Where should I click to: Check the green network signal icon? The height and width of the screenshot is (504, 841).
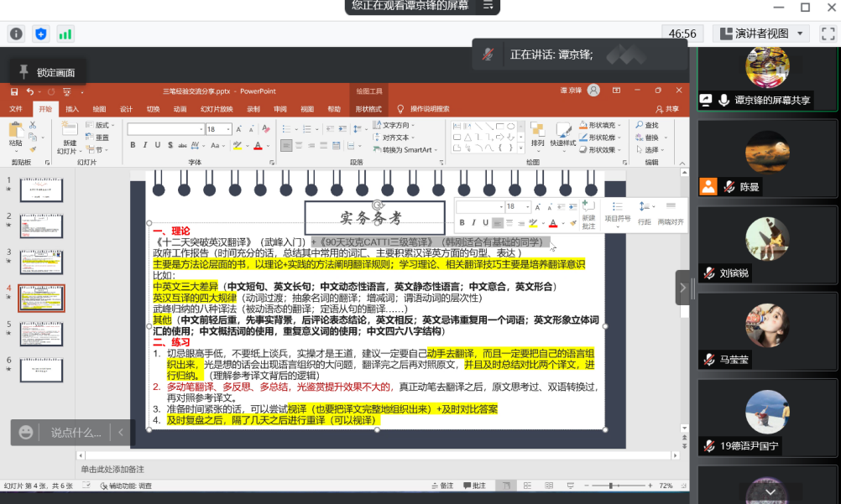point(65,34)
